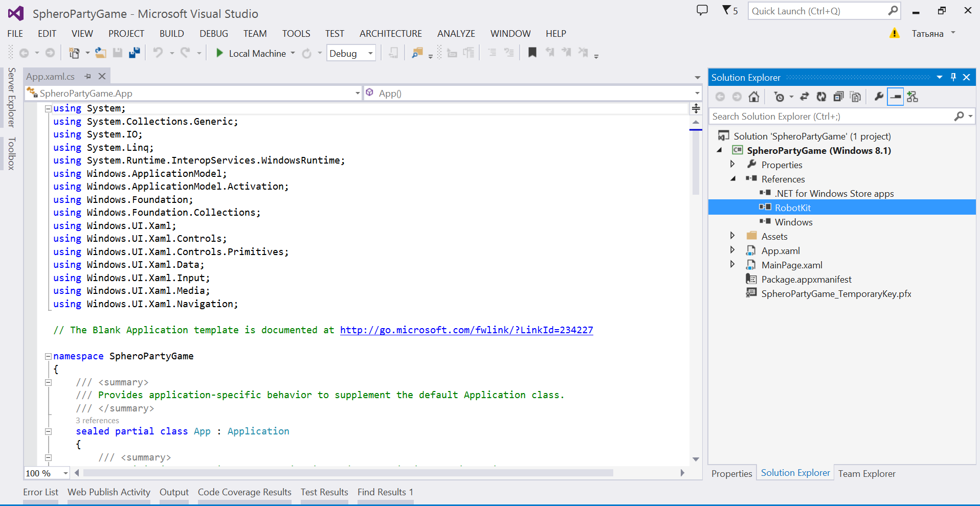Open the Local Machine target dropdown arrow

coord(293,53)
